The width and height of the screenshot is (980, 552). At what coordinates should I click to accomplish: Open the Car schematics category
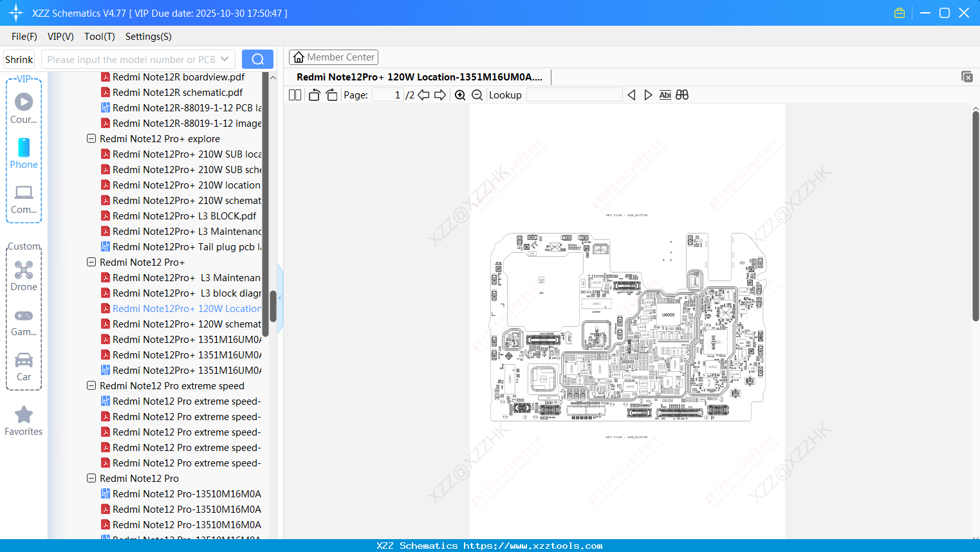click(24, 363)
